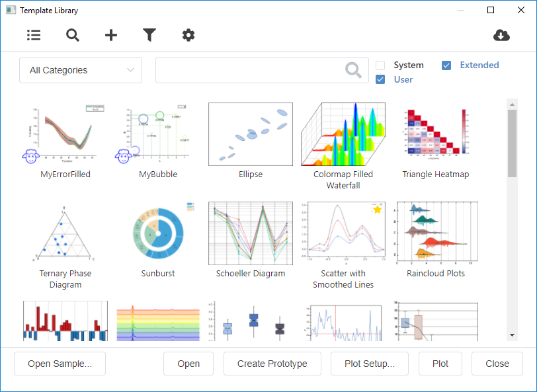Select the search magnifier toolbar icon
Screen dimensions: 537x392
tap(72, 35)
